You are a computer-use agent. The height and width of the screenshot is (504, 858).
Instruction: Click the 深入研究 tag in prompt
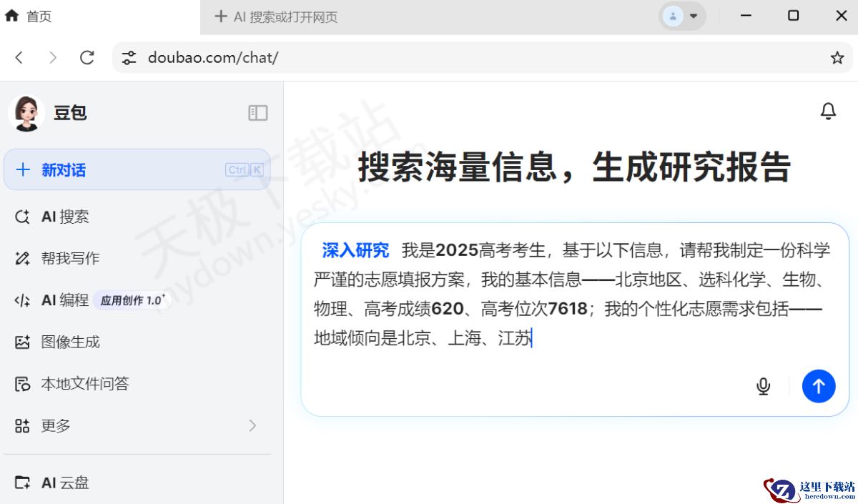355,250
